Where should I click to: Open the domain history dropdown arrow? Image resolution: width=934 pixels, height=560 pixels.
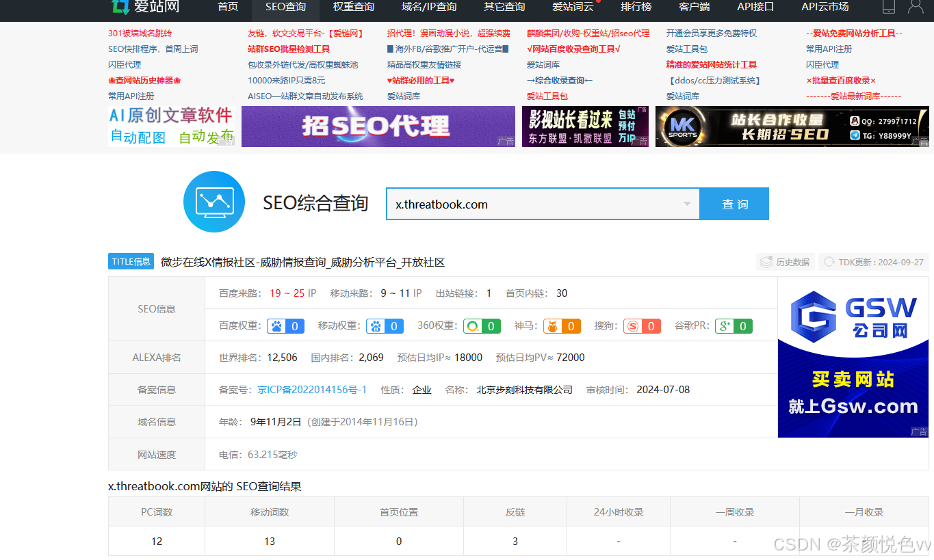click(x=687, y=204)
